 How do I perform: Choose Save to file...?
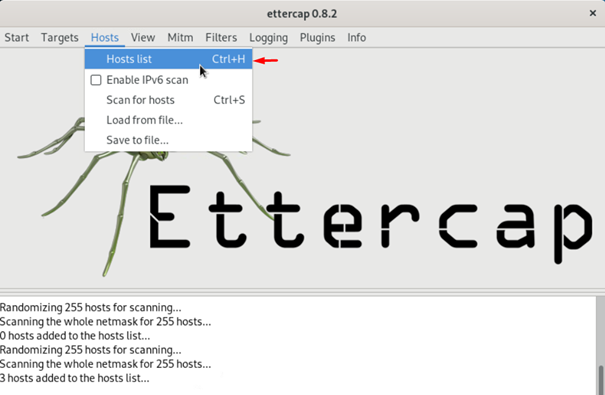point(168,140)
